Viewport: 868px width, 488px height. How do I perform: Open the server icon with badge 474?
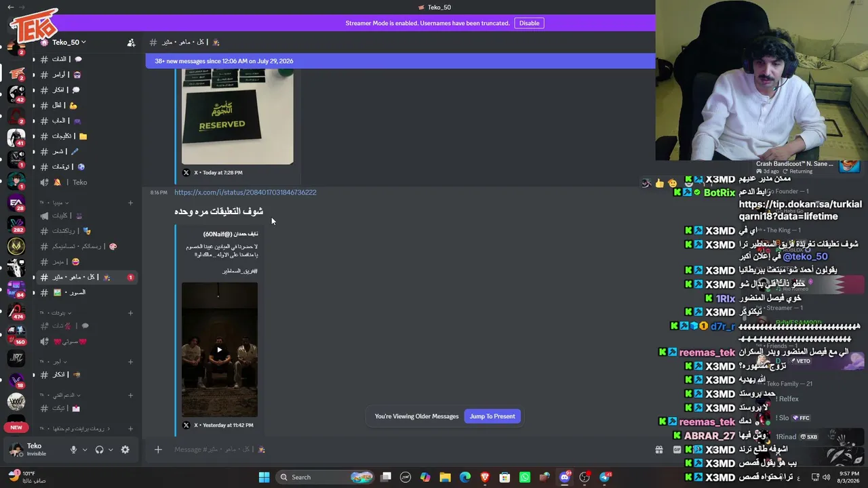[x=16, y=311]
